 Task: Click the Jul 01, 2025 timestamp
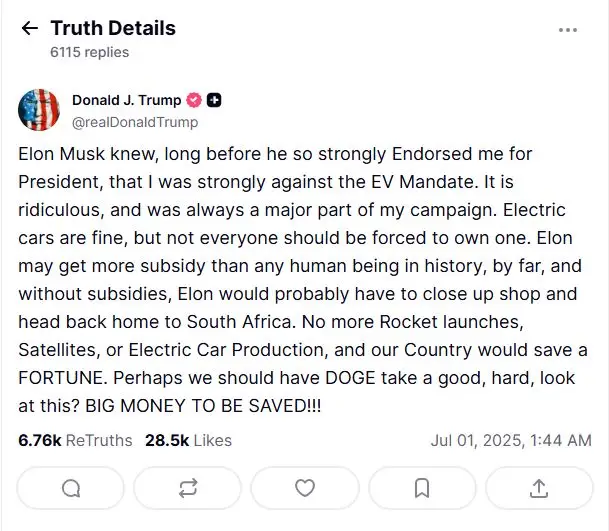[510, 440]
